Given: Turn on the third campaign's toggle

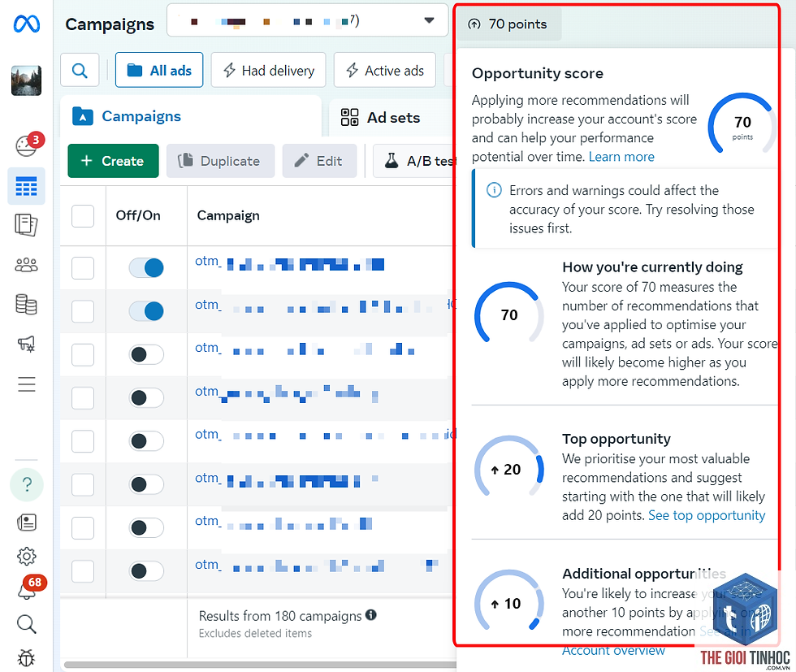Looking at the screenshot, I should (x=146, y=354).
